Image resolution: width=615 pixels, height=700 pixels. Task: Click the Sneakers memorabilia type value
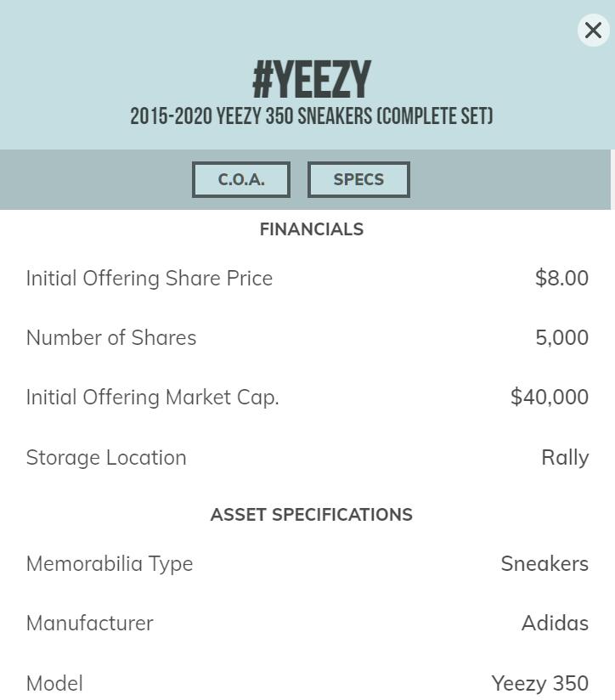pyautogui.click(x=544, y=564)
